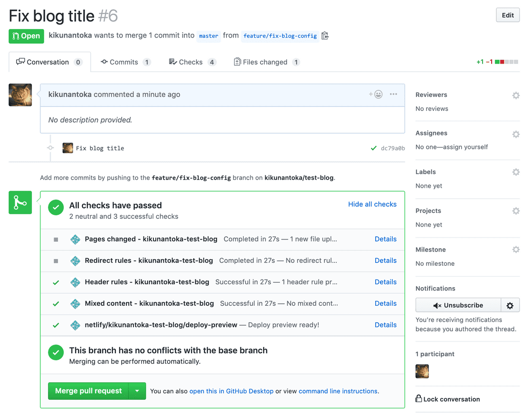Hide all checks list
Image resolution: width=532 pixels, height=416 pixels.
tap(372, 204)
